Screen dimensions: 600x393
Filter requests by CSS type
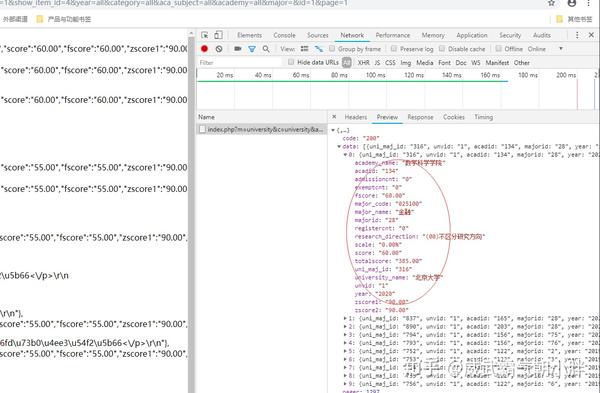(390, 62)
